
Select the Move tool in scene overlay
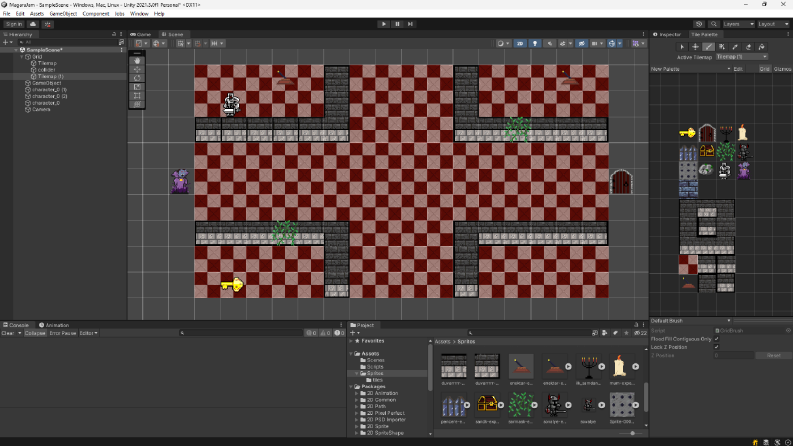(137, 69)
